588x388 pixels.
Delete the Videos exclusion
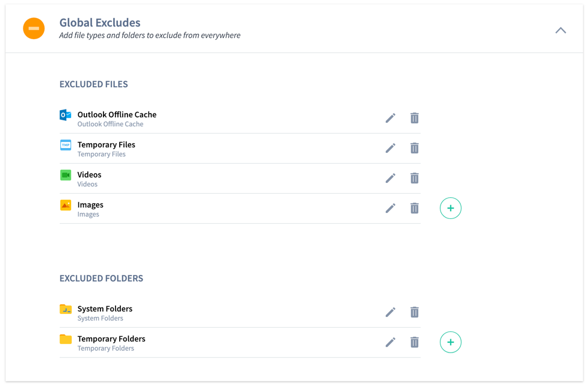tap(414, 178)
